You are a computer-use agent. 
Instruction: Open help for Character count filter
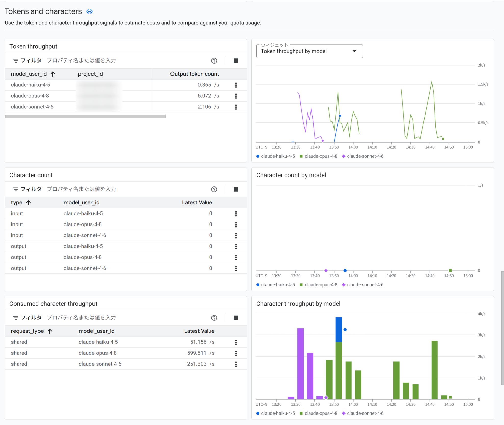click(214, 189)
